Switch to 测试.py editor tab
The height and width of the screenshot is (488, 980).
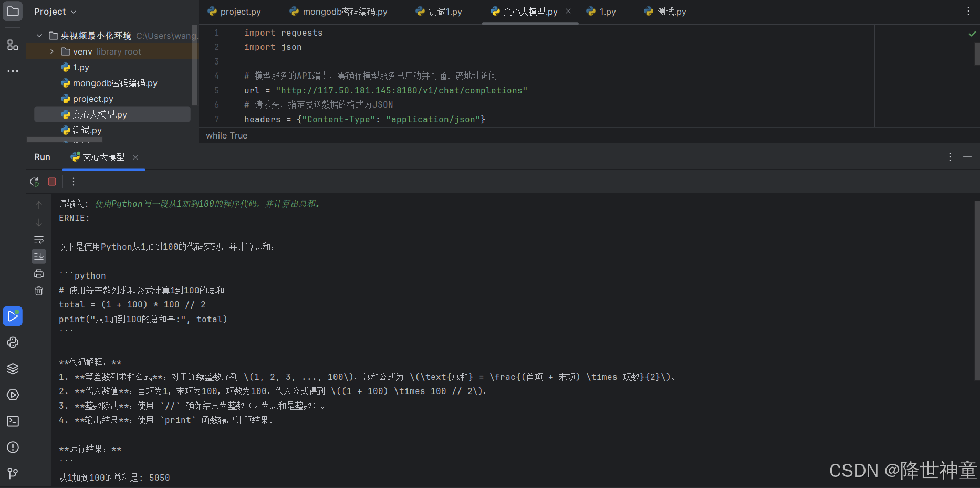coord(665,12)
